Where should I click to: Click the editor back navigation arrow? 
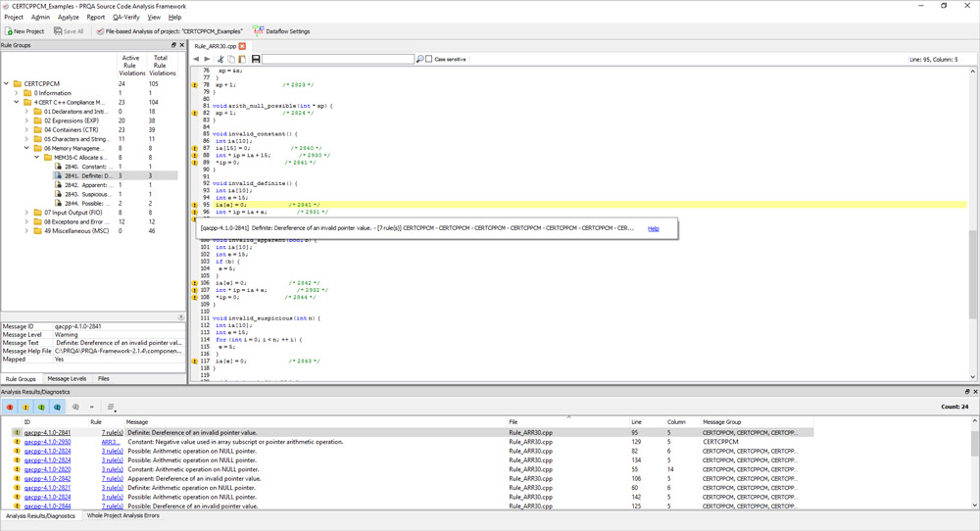pos(196,60)
